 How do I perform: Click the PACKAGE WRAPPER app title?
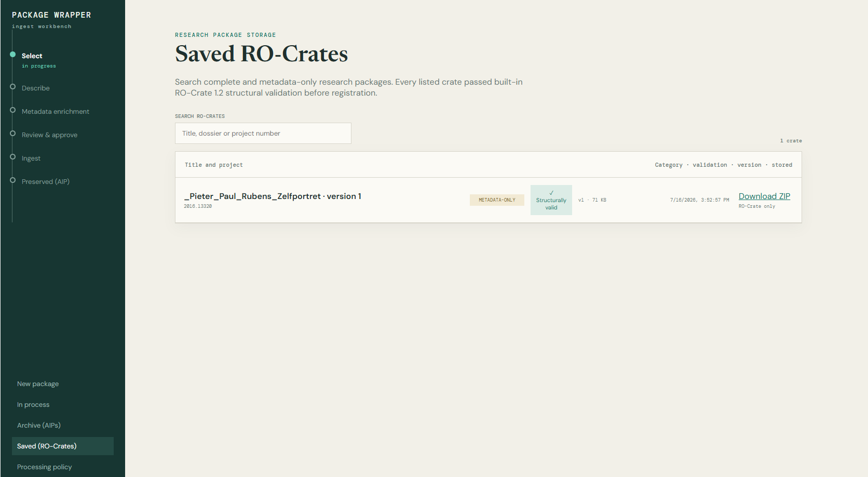point(51,15)
